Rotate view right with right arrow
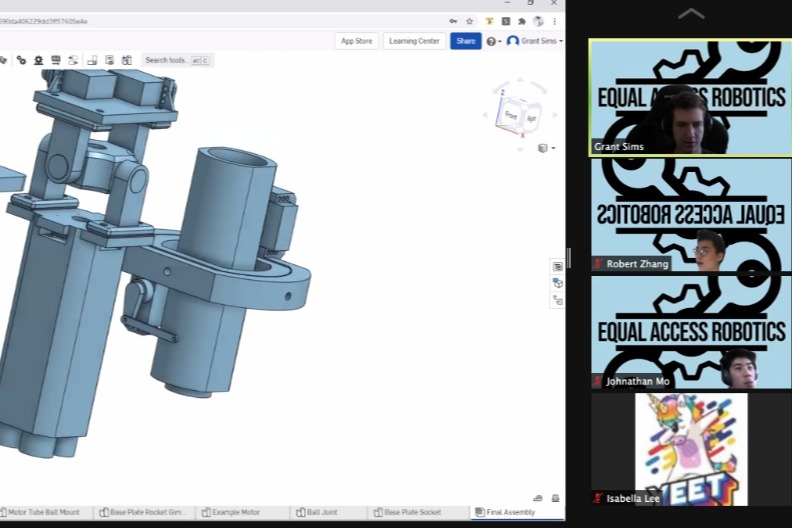The width and height of the screenshot is (792, 528). tap(555, 115)
